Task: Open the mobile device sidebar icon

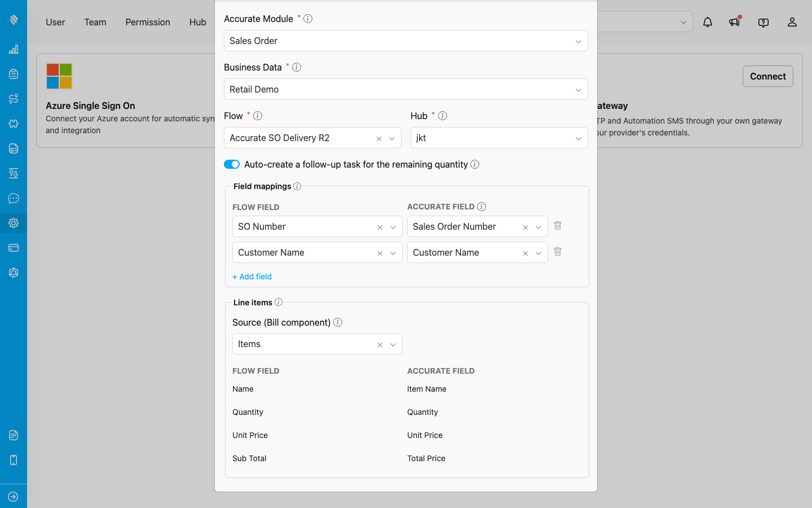Action: click(14, 460)
